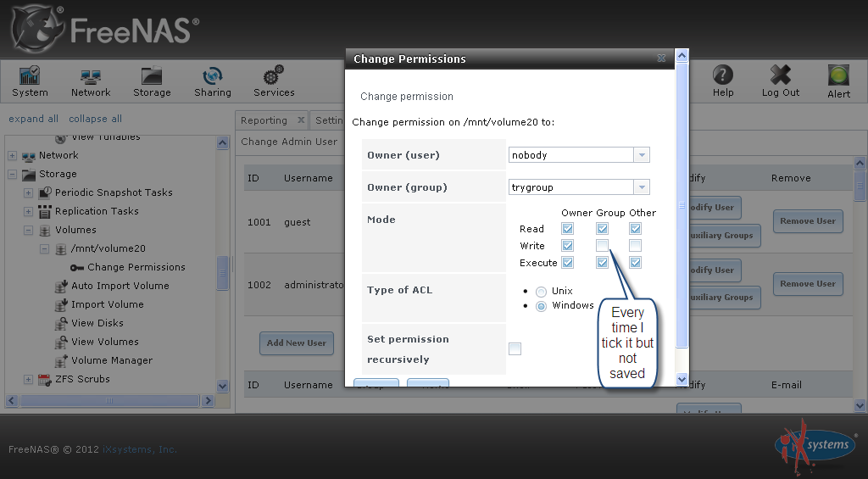Enable Set permission recursively checkbox
The image size is (868, 479).
coord(515,349)
